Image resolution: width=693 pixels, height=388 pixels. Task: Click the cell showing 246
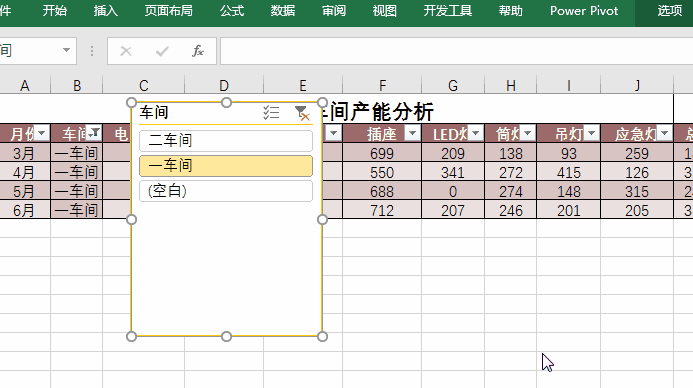point(511,210)
